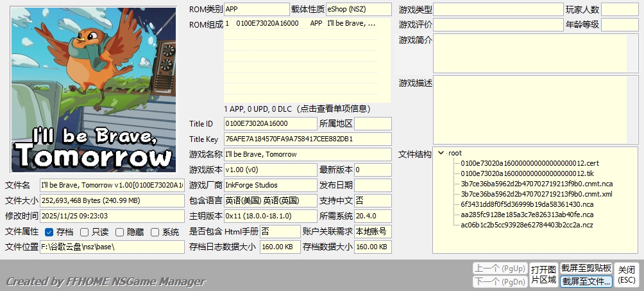This screenshot has width=644, height=291.
Task: Click the empty 年龄等级 field
Action: coord(620,24)
